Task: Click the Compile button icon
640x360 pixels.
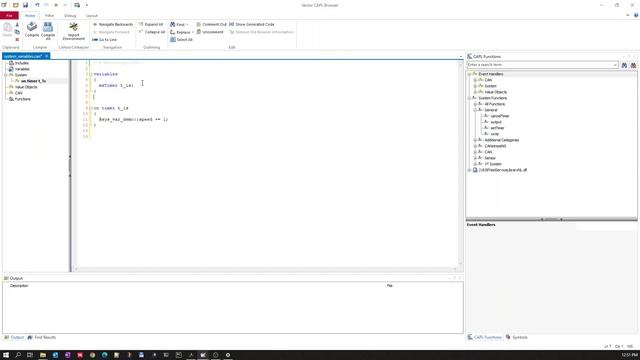Action: pos(32,27)
